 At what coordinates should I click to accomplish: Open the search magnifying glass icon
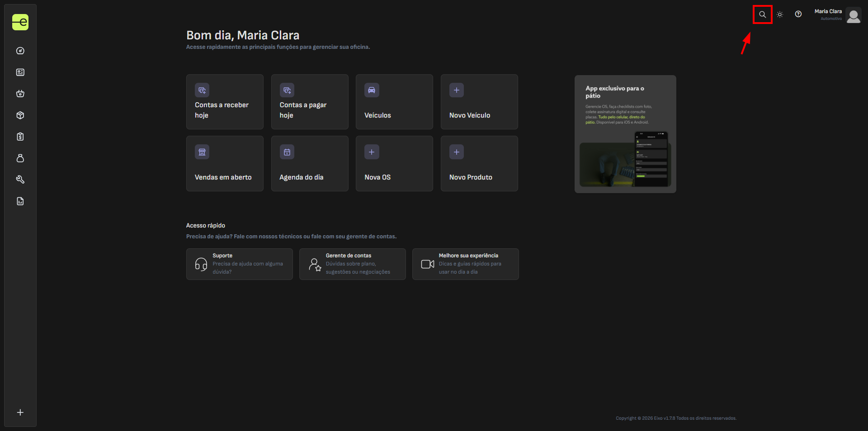point(762,14)
